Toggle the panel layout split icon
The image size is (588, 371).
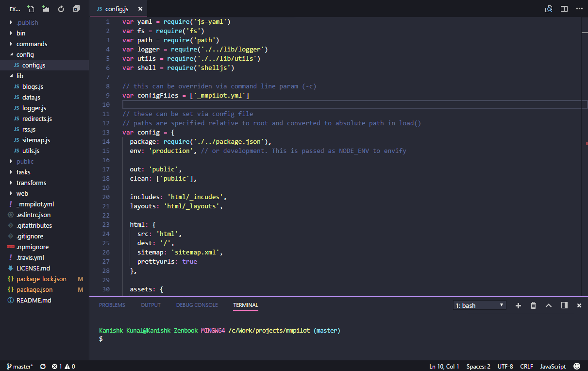click(563, 305)
